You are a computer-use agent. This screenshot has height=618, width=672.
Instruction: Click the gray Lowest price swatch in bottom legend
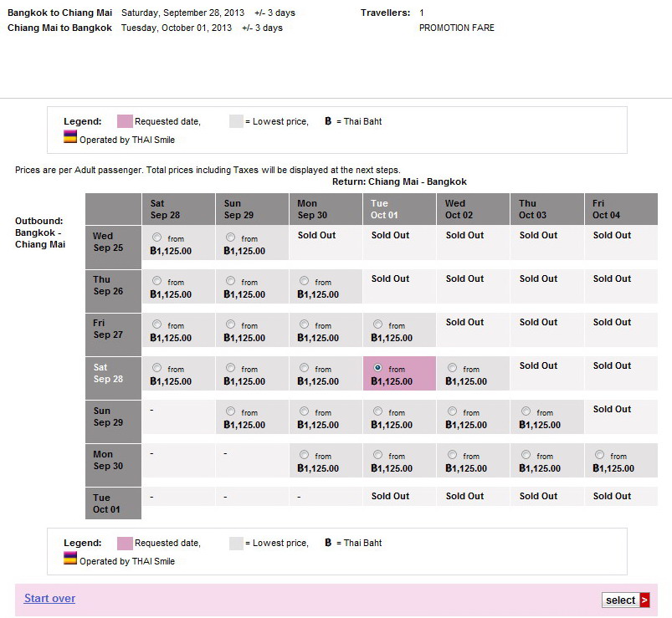click(236, 543)
